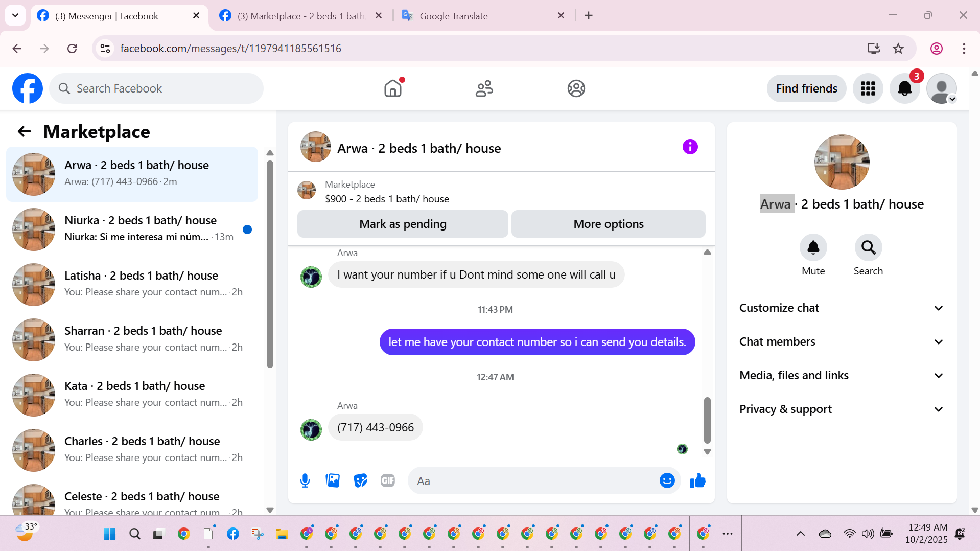Open a new browser tab
Screen dimensions: 980x551
coord(589,16)
